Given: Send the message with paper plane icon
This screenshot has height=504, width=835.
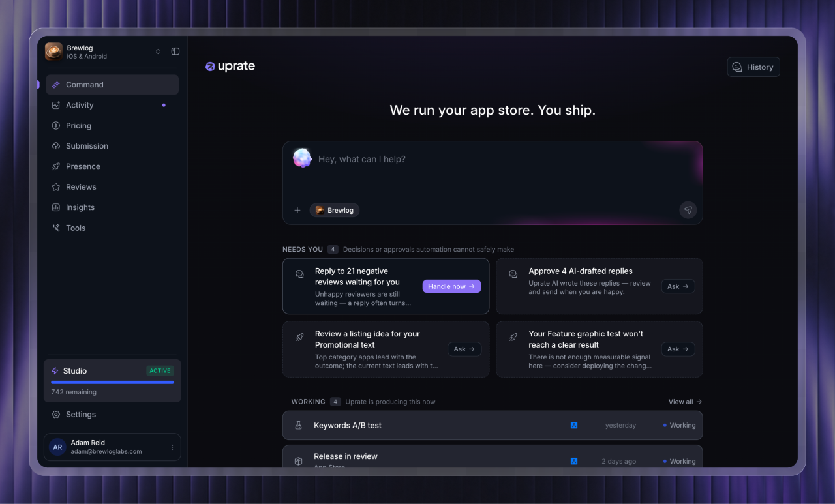Looking at the screenshot, I should 688,210.
